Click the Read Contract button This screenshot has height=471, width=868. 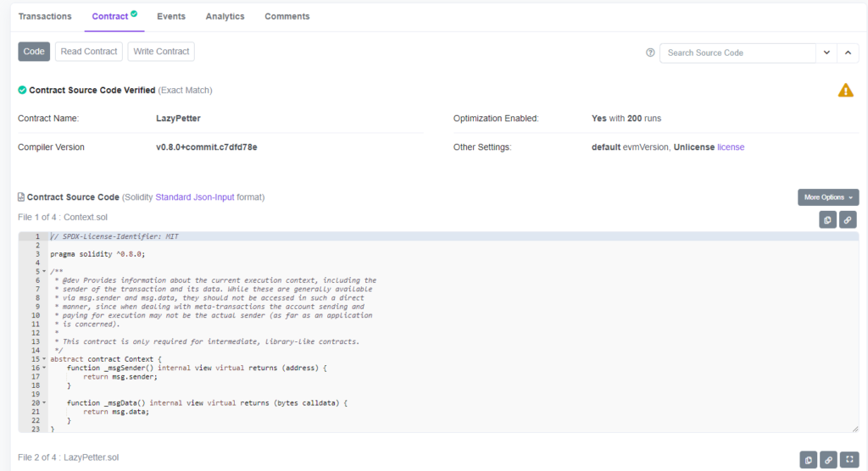point(89,52)
